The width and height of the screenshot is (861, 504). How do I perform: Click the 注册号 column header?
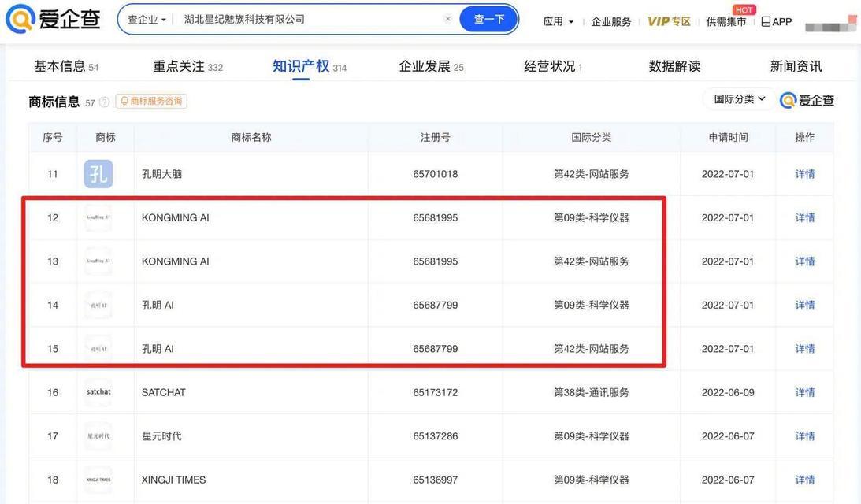[436, 137]
